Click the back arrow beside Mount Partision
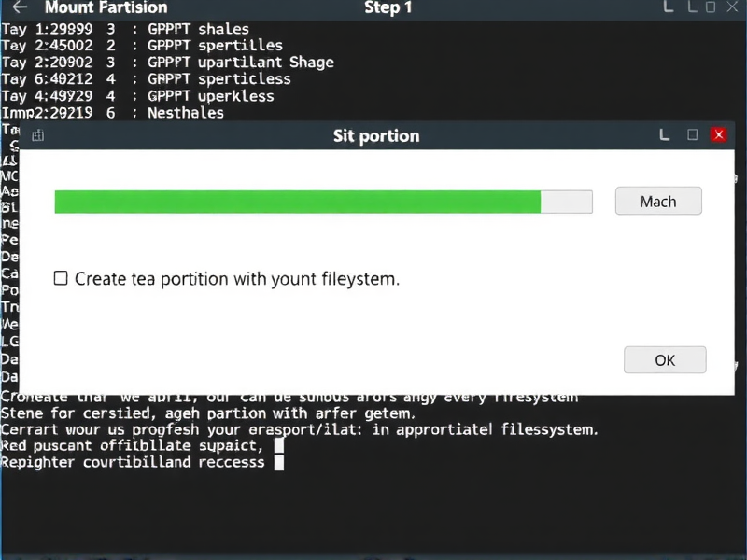Image resolution: width=747 pixels, height=560 pixels. 20,8
